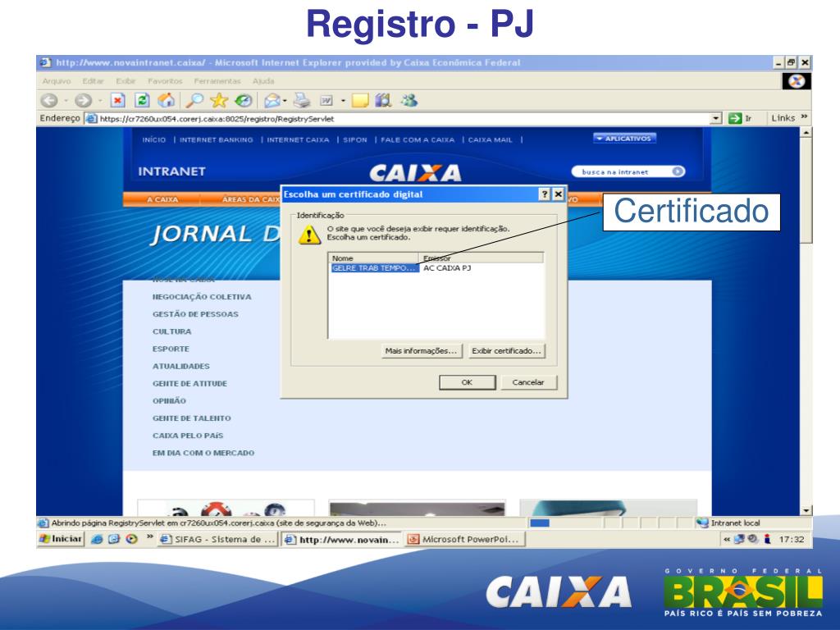Click the page scrollbar down arrow
840x630 pixels.
[806, 510]
